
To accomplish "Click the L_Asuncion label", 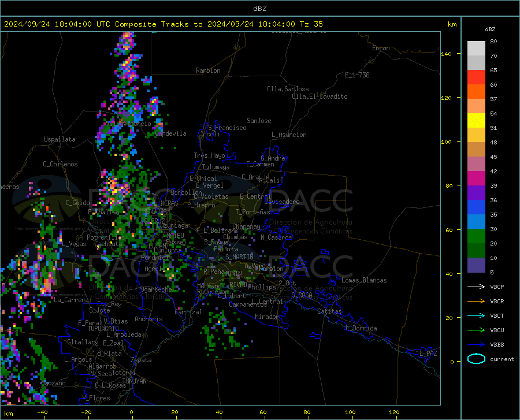I will (289, 135).
